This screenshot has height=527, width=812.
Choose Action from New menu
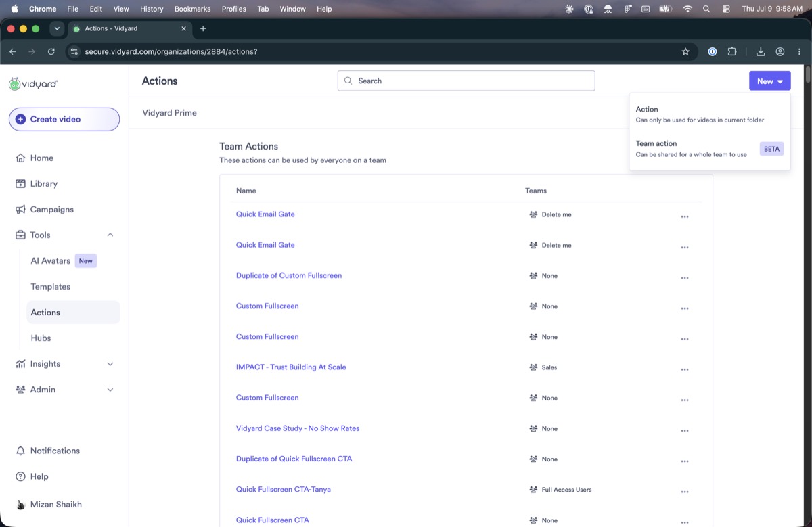point(709,114)
